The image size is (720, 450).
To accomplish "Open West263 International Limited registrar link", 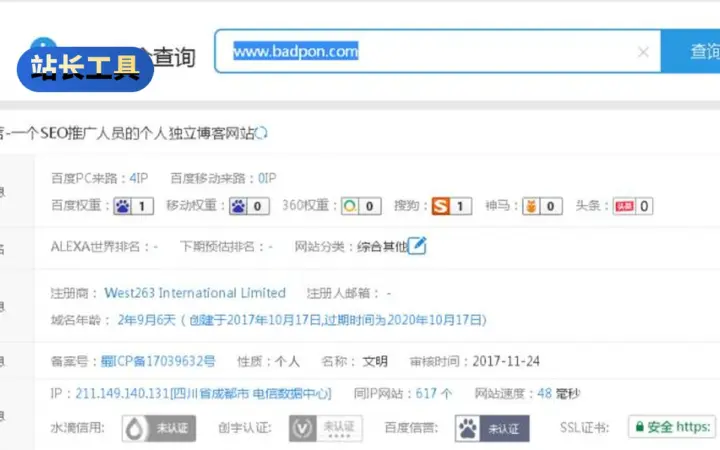I will (x=195, y=293).
